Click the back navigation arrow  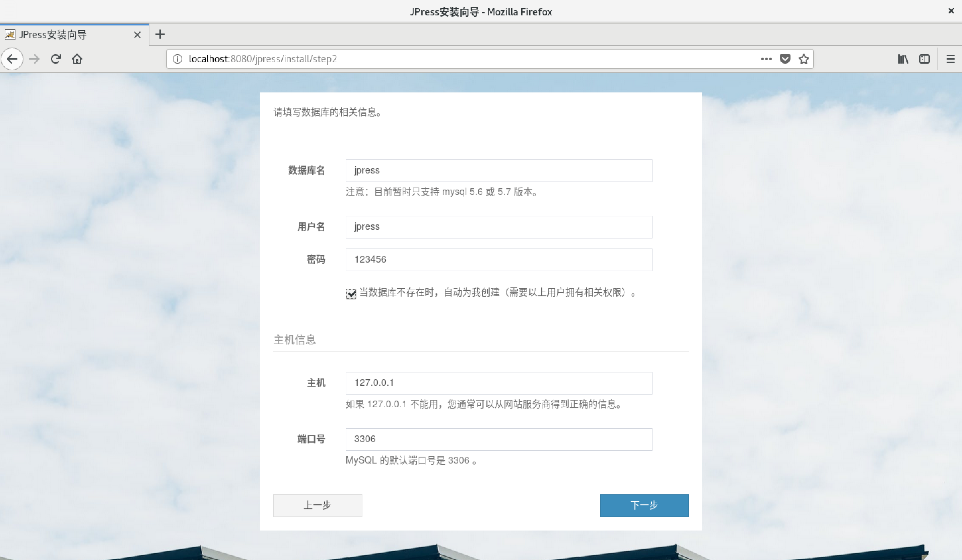pos(12,59)
